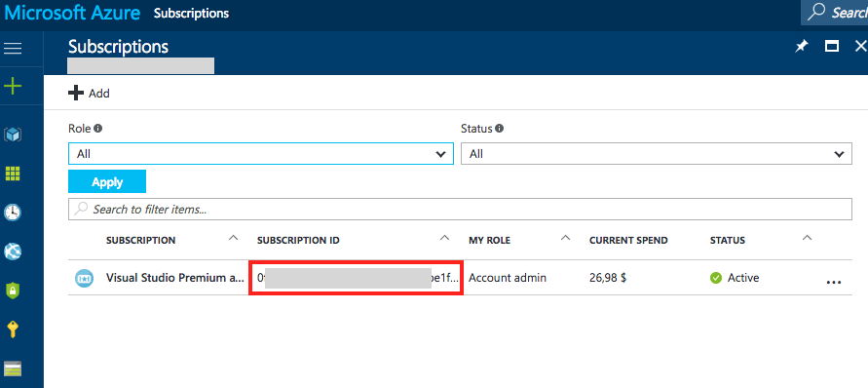Viewport: 868px width, 388px height.
Task: Open the Recent clock icon
Action: 13,213
